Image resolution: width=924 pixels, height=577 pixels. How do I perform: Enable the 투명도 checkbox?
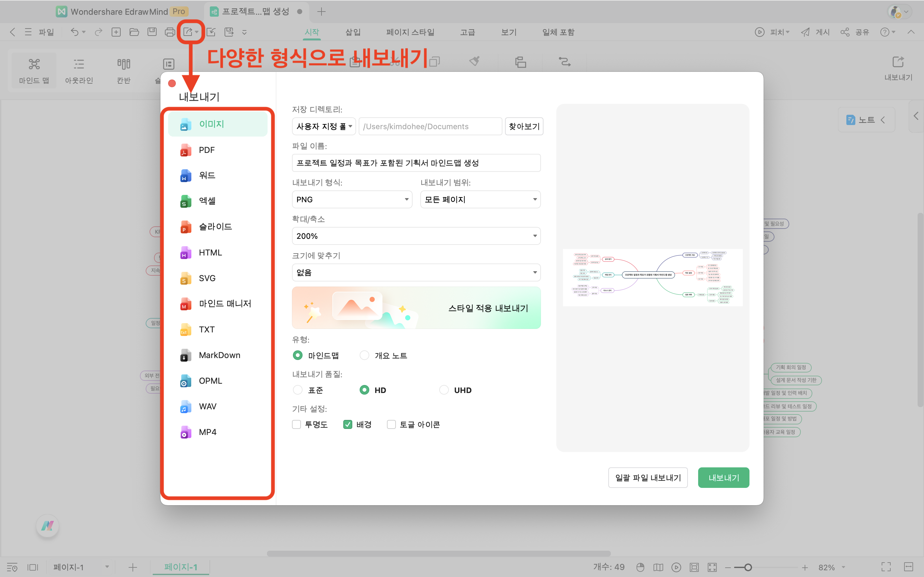(297, 424)
